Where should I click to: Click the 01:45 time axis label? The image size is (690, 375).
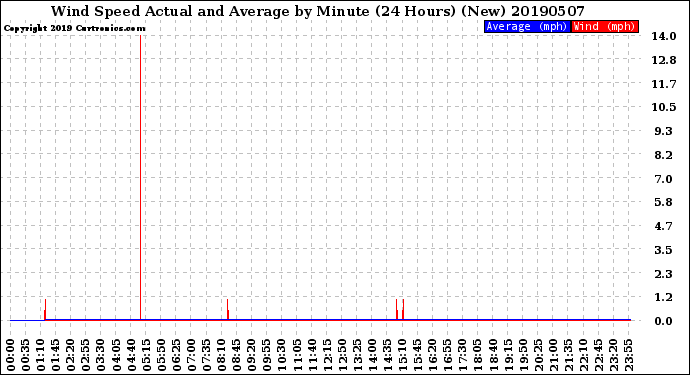(x=56, y=355)
